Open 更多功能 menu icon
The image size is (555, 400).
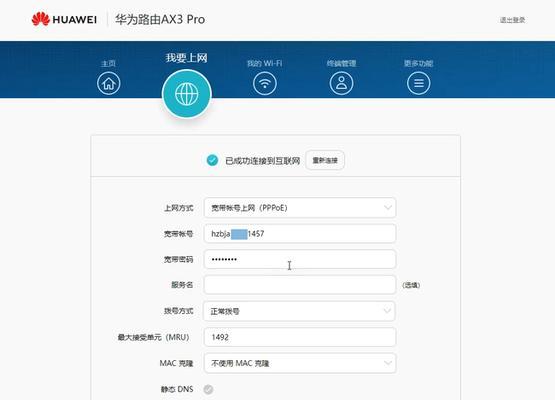pyautogui.click(x=418, y=83)
